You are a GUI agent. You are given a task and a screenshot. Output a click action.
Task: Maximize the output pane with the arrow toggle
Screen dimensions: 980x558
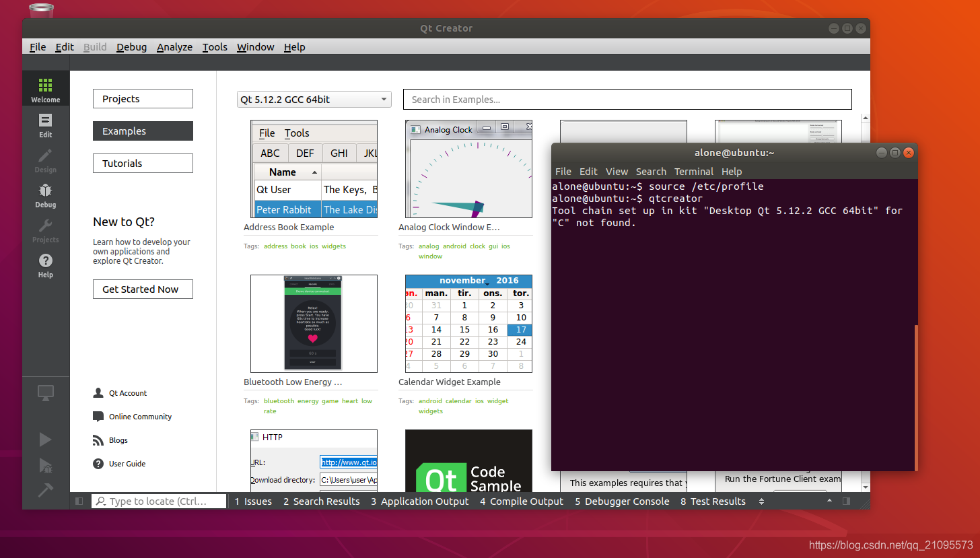[x=829, y=501]
